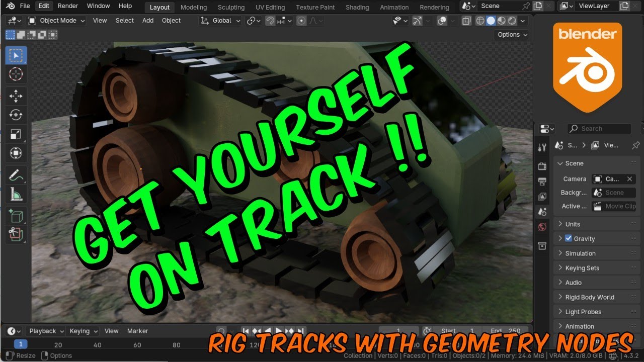Open the Collection properties tab

(542, 245)
